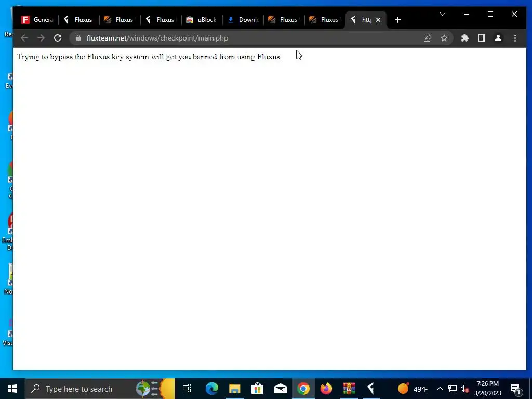532x399 pixels.
Task: Open the Windows Start menu
Action: coord(12,389)
